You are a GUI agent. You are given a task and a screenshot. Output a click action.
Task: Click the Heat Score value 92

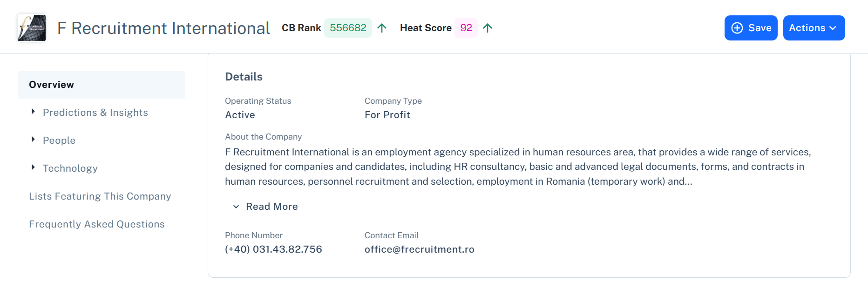click(466, 28)
